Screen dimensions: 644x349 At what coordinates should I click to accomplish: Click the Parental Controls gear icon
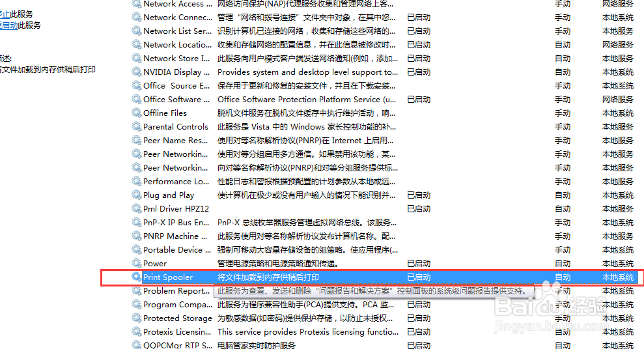[136, 126]
